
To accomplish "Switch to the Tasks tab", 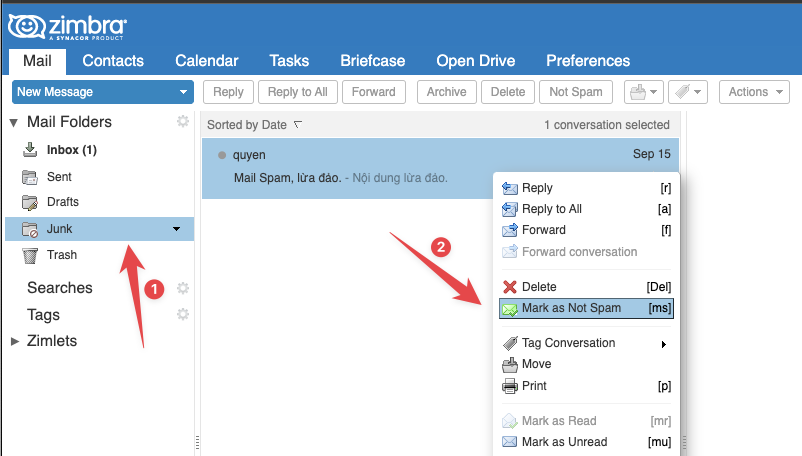I will tap(289, 61).
